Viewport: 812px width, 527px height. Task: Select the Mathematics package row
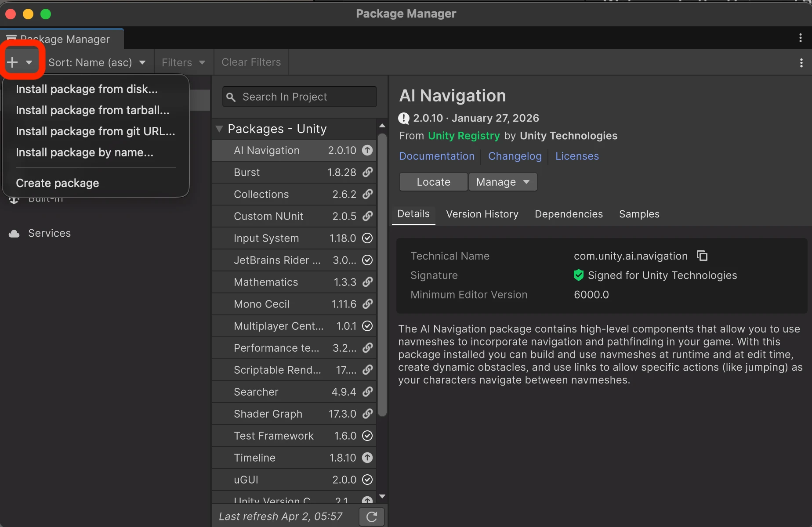click(x=294, y=282)
